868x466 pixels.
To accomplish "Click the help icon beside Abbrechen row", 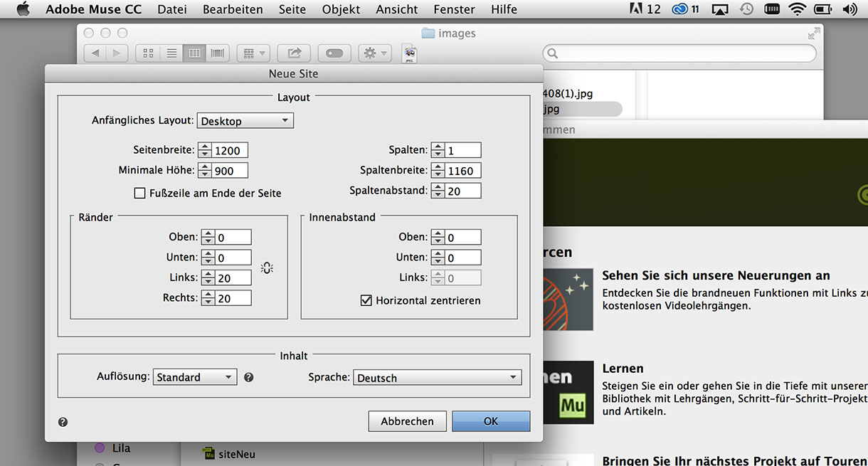I will click(x=63, y=422).
